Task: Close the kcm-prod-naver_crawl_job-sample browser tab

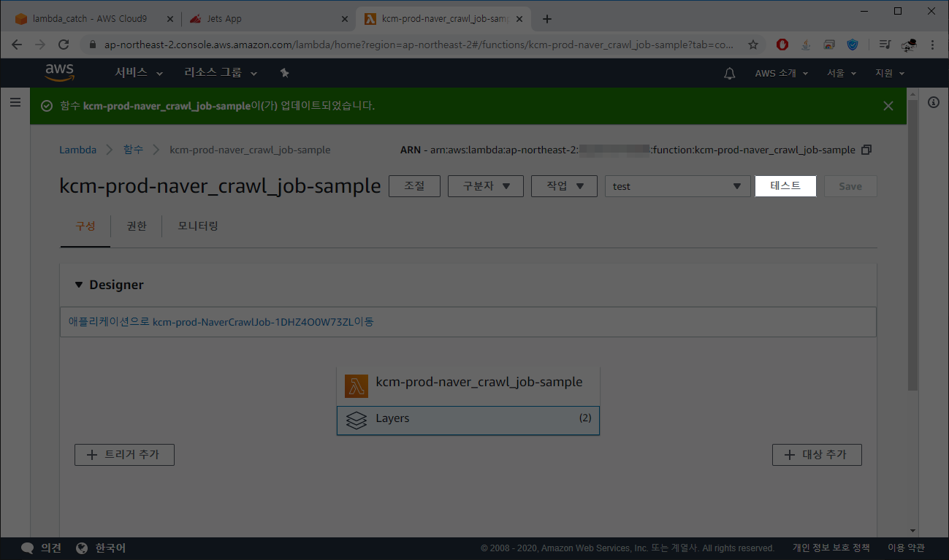Action: (x=520, y=19)
